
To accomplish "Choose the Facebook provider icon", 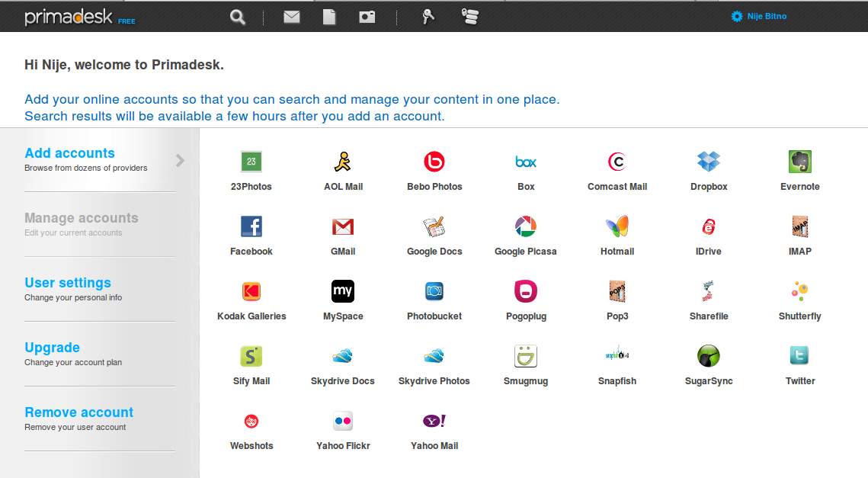I will (x=251, y=226).
